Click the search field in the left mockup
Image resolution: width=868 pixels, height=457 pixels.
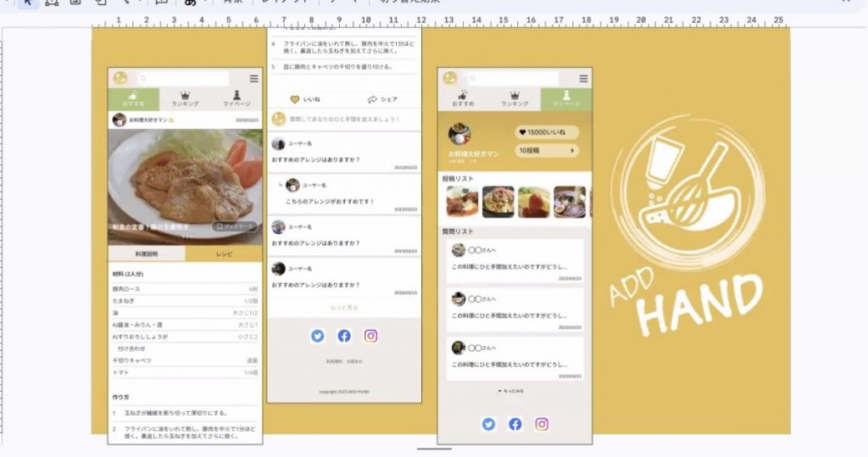coord(182,79)
